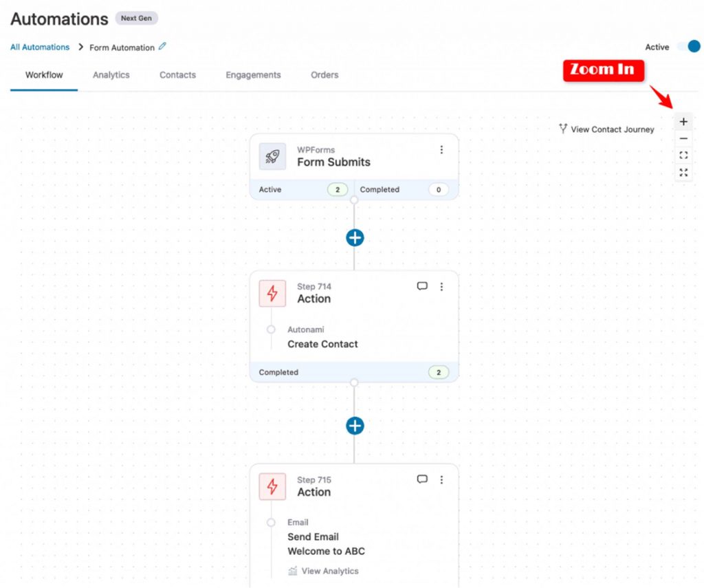
Task: Click the zoom out minus button
Action: [683, 139]
